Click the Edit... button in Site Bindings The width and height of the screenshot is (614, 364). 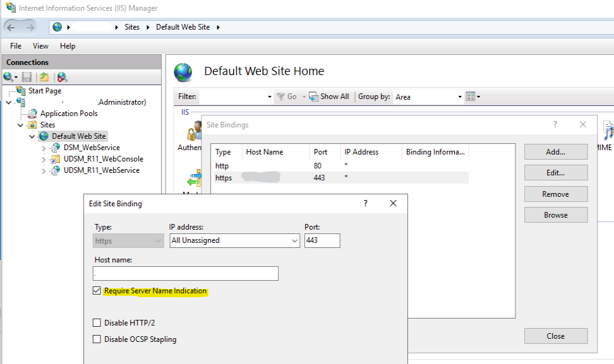[556, 173]
